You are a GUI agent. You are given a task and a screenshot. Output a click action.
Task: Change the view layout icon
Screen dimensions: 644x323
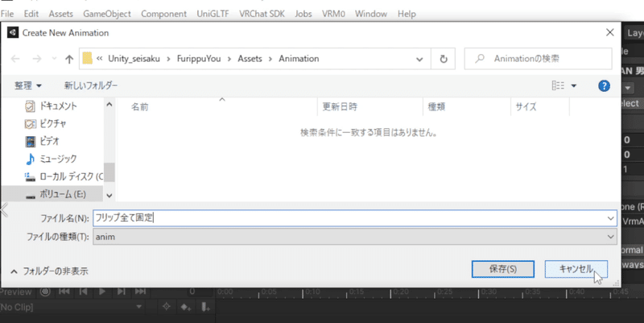click(558, 85)
